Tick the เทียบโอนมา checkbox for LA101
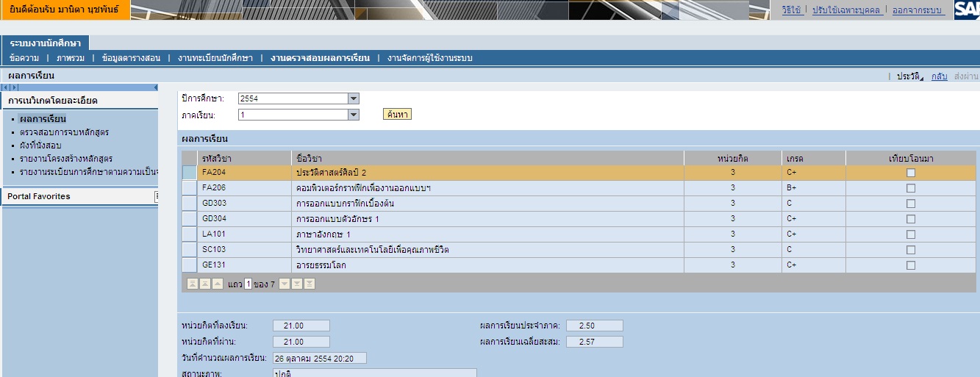This screenshot has height=377, width=980. pyautogui.click(x=911, y=234)
